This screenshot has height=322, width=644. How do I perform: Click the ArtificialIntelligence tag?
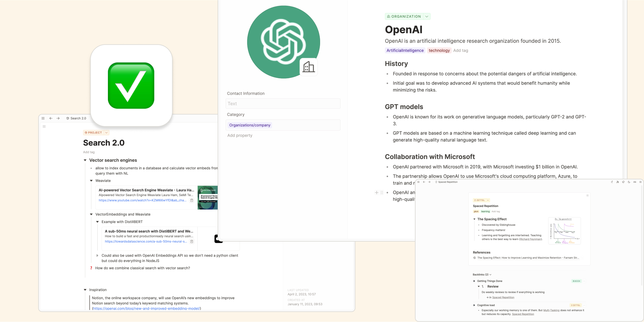(405, 50)
